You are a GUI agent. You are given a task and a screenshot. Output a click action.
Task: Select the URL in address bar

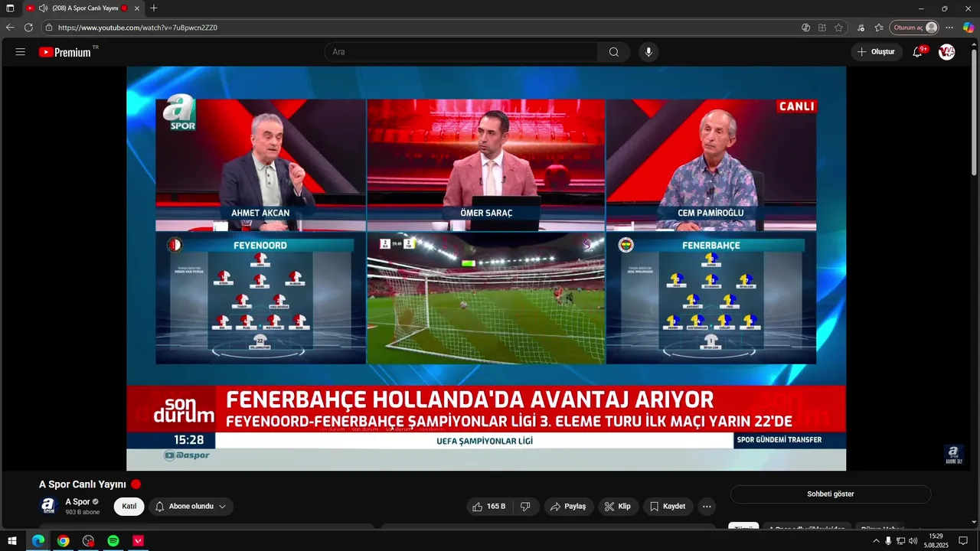pyautogui.click(x=138, y=28)
